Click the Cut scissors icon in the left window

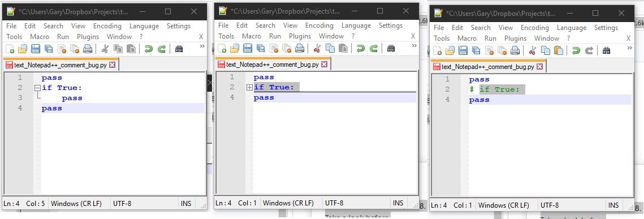[105, 49]
